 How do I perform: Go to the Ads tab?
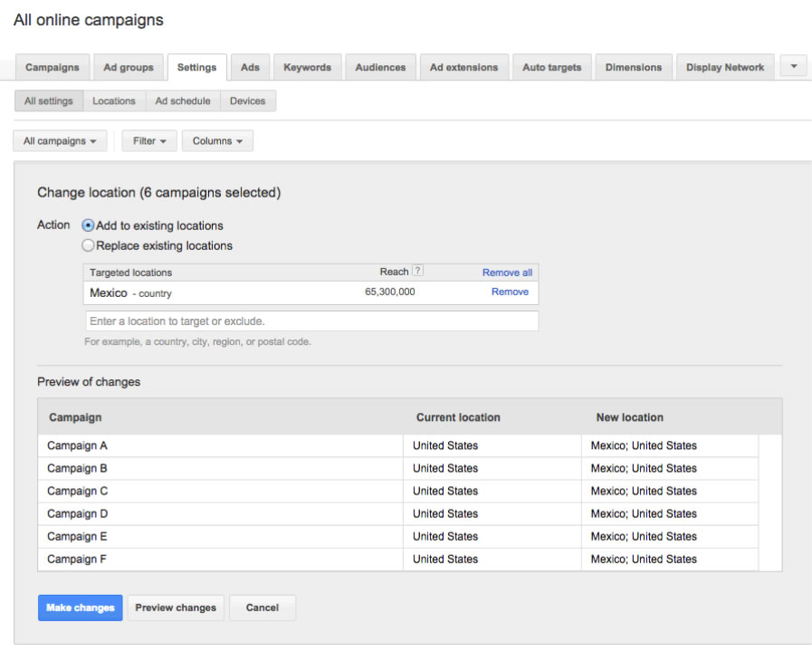pyautogui.click(x=250, y=67)
